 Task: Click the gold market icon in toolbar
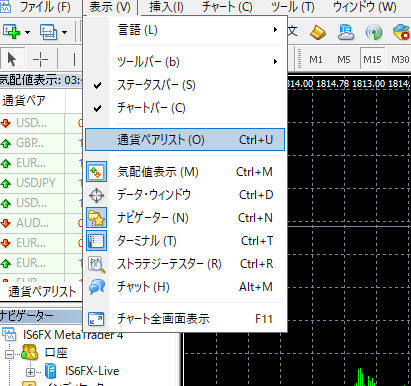click(318, 32)
